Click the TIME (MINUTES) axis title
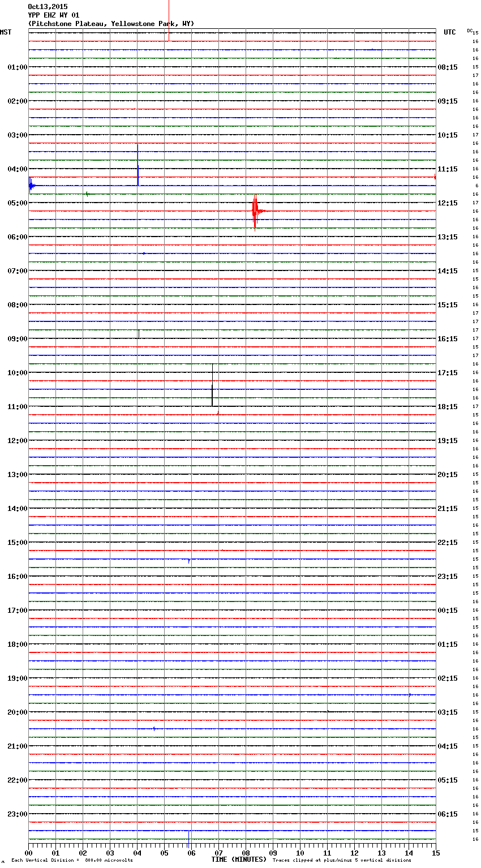Screen dimensions: 481x868 point(239,860)
